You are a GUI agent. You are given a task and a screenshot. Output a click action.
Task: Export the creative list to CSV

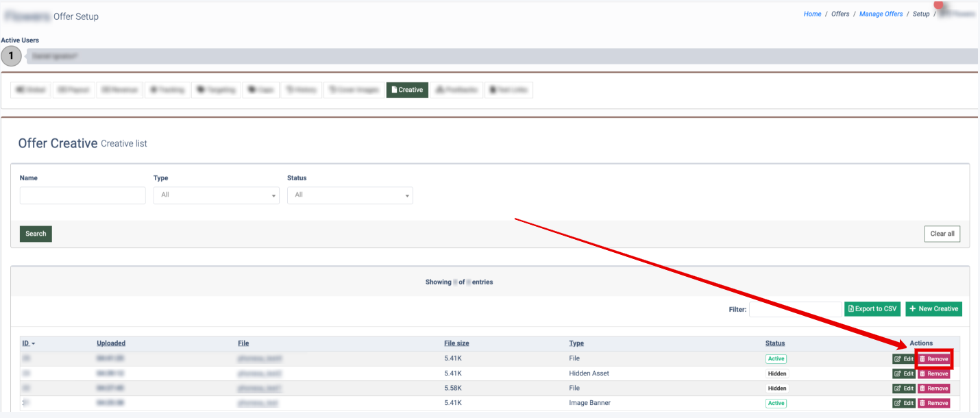click(x=872, y=309)
